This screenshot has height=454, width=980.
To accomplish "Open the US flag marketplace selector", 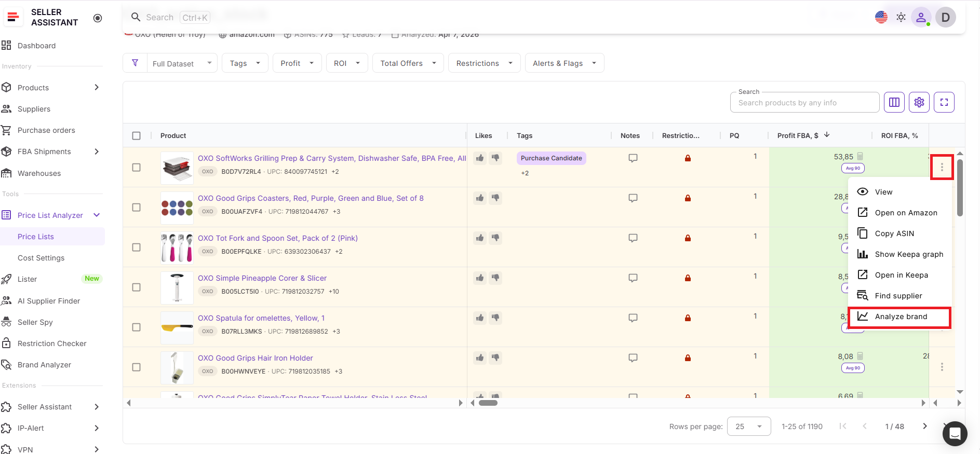I will click(881, 17).
